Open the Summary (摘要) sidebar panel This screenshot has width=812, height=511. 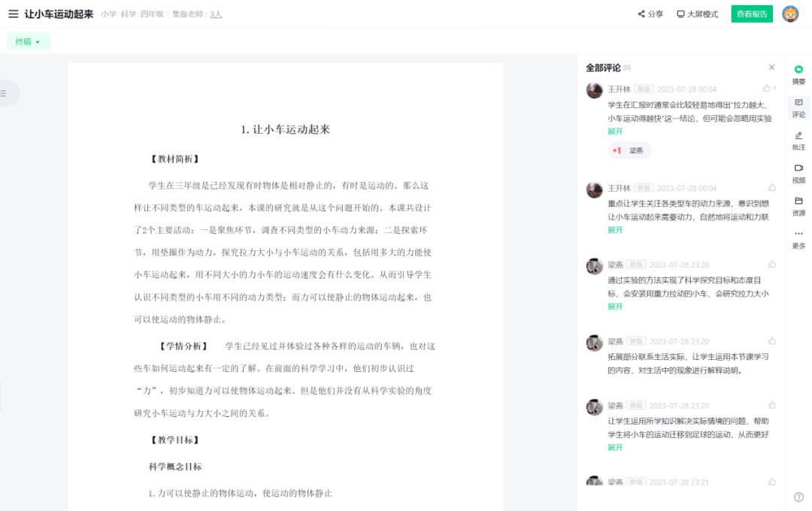pyautogui.click(x=798, y=74)
